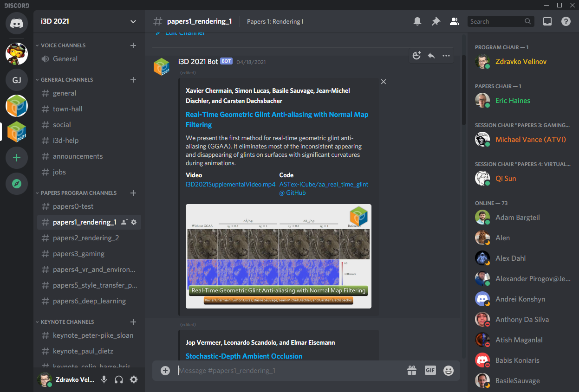This screenshot has height=392, width=579.
Task: Open pinned messages with the pin icon
Action: [x=436, y=21]
